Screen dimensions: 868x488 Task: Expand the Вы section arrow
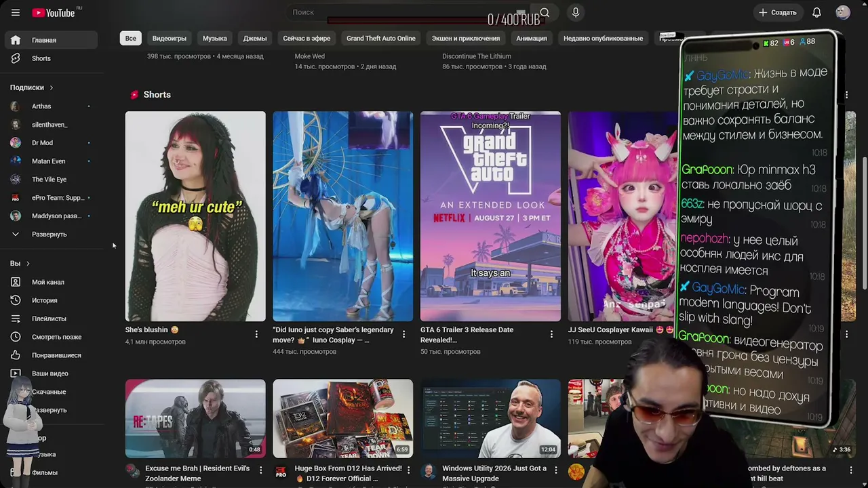tap(28, 264)
